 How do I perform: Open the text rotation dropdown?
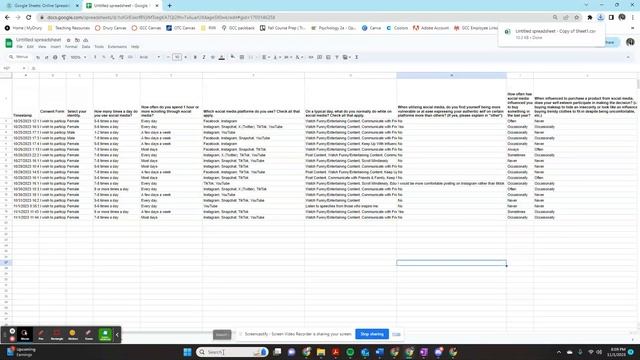click(299, 57)
